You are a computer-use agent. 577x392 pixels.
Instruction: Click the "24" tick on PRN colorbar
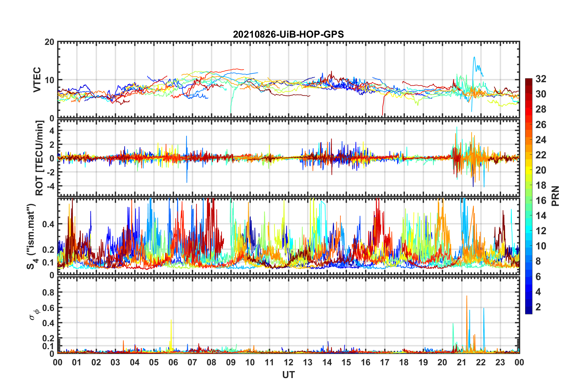pyautogui.click(x=541, y=140)
